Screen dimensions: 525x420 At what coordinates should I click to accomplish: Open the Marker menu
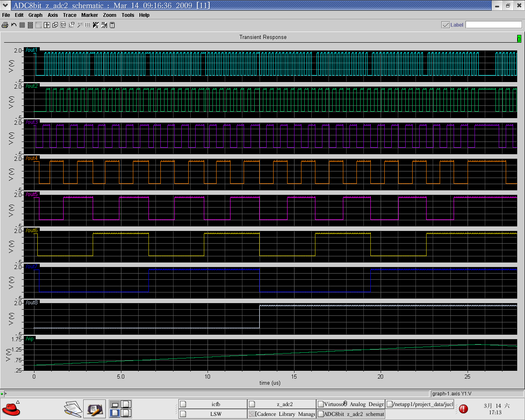coord(89,15)
